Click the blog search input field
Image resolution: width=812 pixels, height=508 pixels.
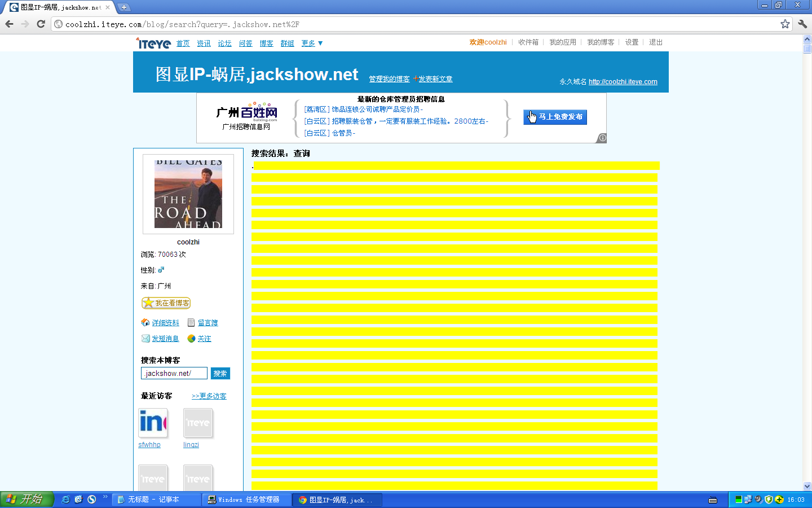click(x=174, y=374)
